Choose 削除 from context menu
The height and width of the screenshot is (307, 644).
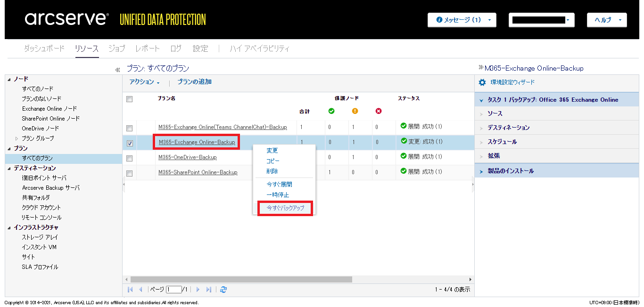272,171
